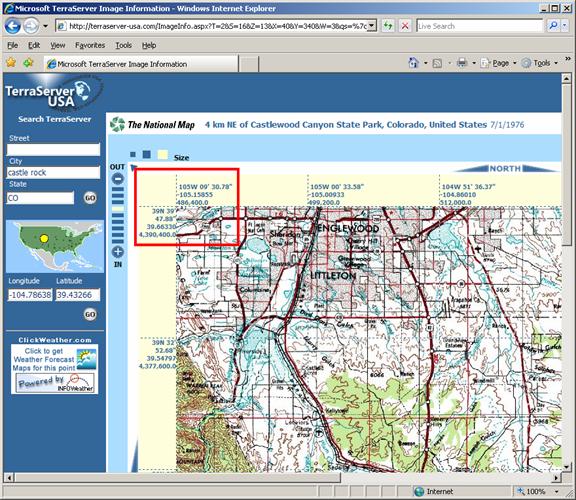Click the horizontal scrollbar left arrow
The width and height of the screenshot is (576, 500).
9,478
